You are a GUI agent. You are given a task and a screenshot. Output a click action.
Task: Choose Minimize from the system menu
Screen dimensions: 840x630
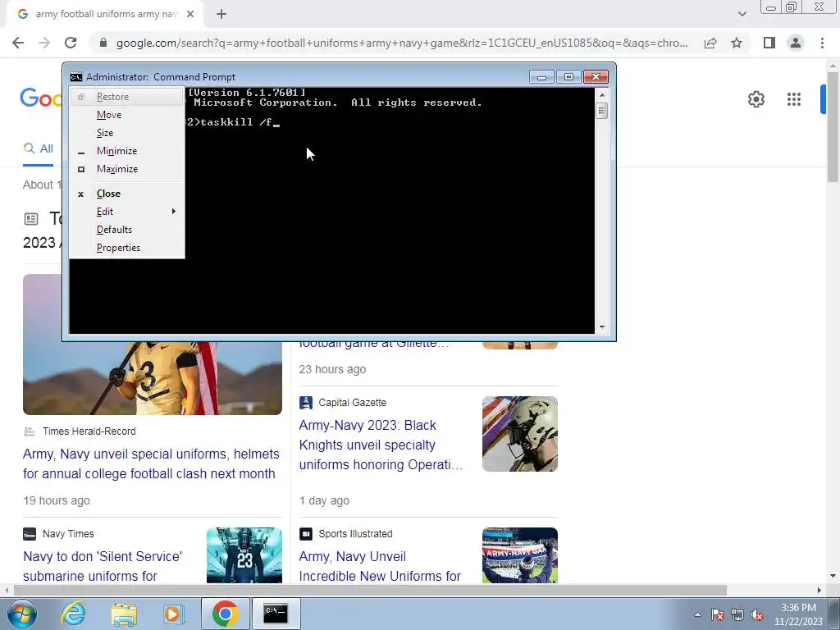click(127, 151)
